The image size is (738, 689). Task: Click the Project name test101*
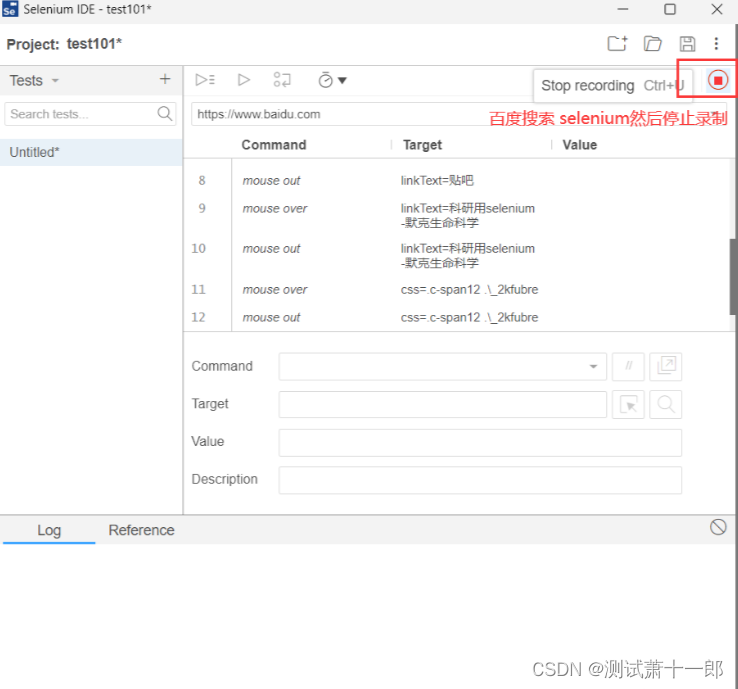coord(94,44)
